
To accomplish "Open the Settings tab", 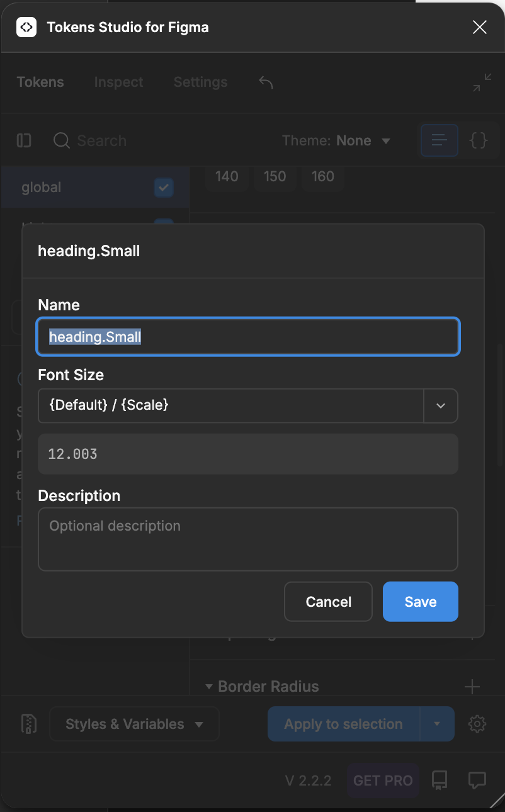I will coord(200,82).
